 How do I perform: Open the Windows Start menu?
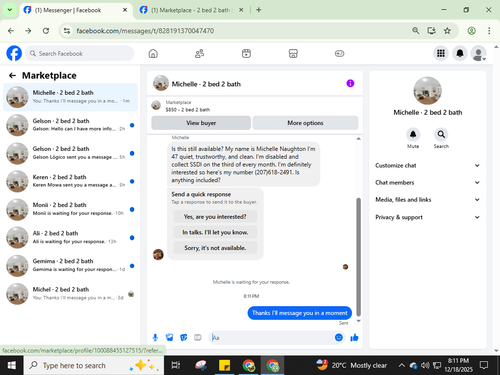(12, 366)
